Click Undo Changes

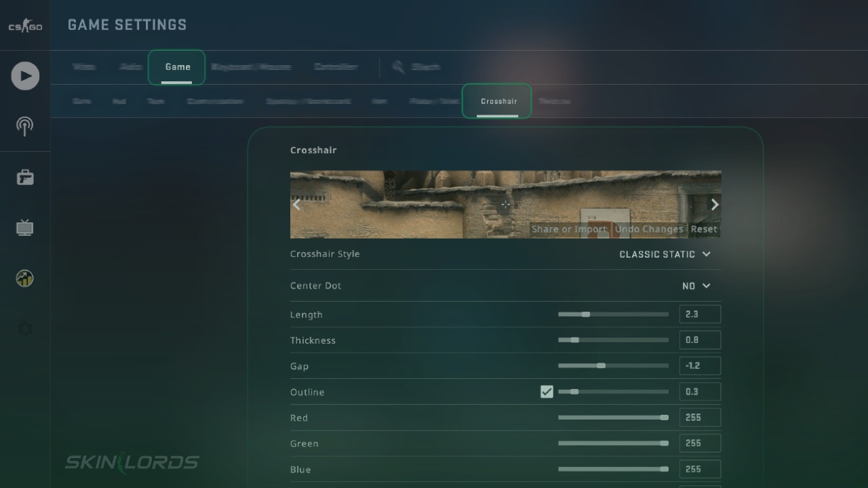click(649, 229)
